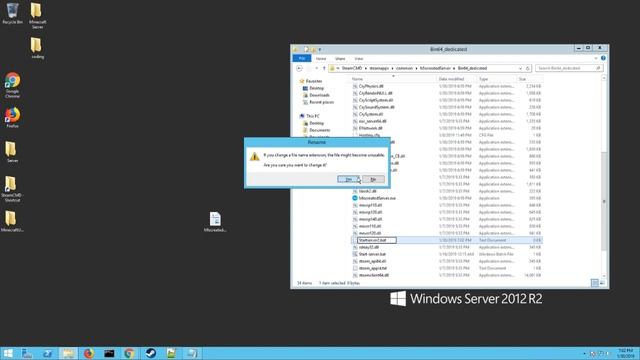The height and width of the screenshot is (360, 640).
Task: Select Recent places under Favorites
Action: (x=321, y=102)
